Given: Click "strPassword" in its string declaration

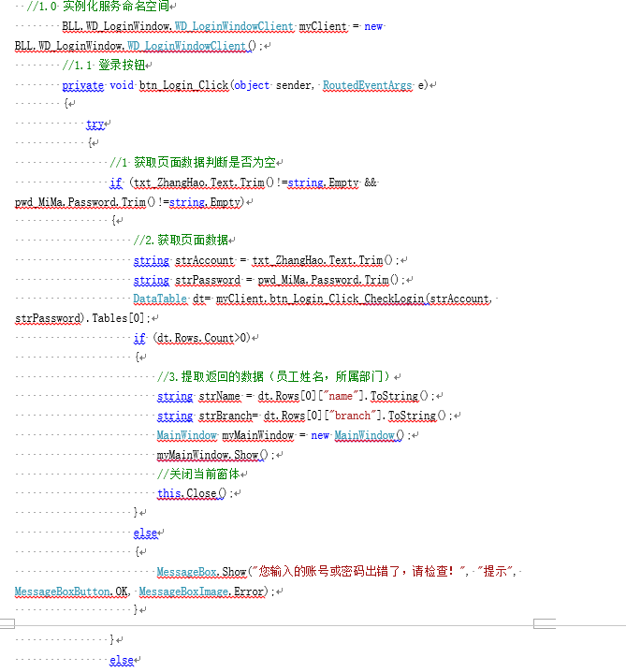Looking at the screenshot, I should click(x=208, y=280).
